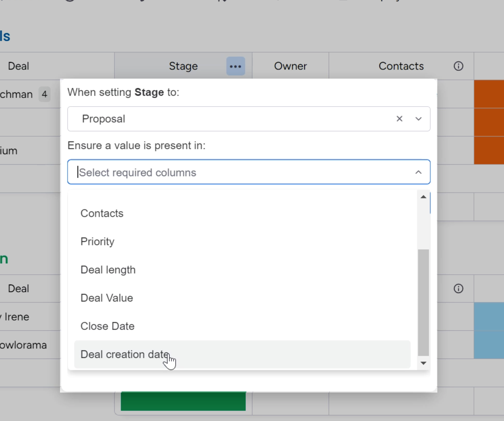Viewport: 504px width, 421px height.
Task: Click the Stage column three-dots menu icon
Action: coord(236,66)
